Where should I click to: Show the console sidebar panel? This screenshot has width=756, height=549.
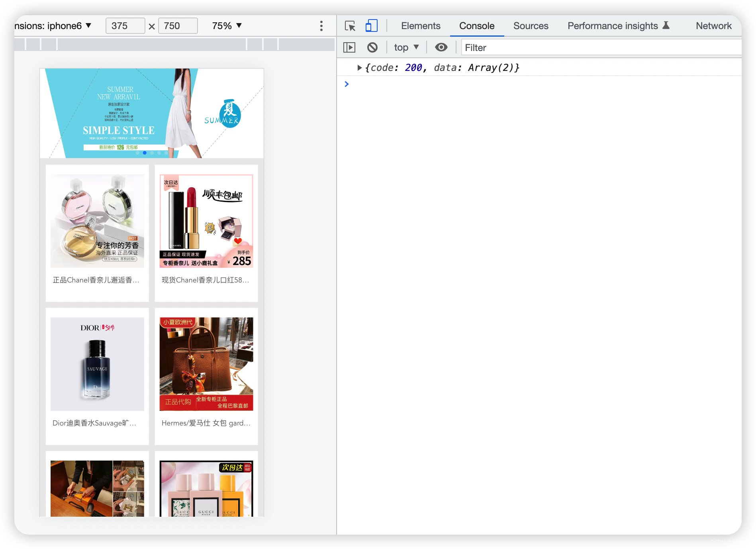click(349, 47)
